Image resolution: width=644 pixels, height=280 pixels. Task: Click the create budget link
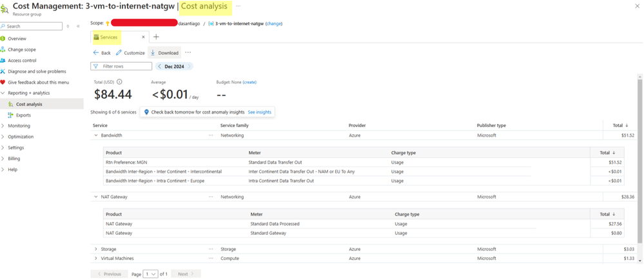click(249, 82)
